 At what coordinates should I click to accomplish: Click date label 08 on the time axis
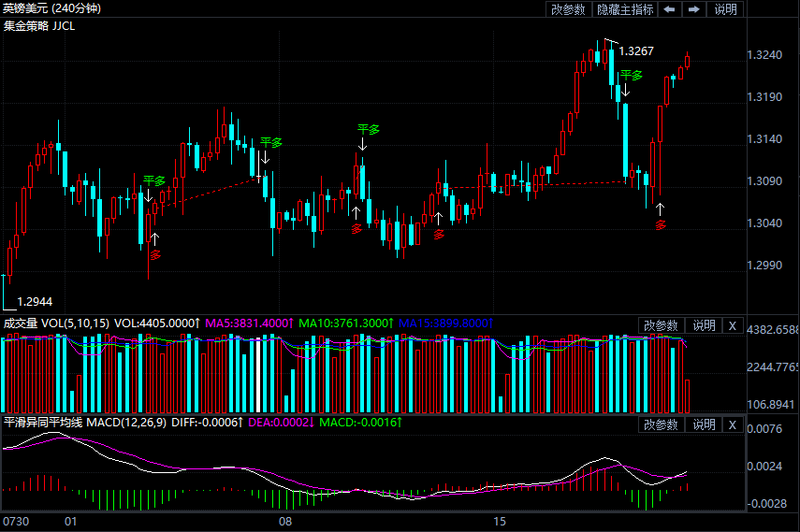click(286, 521)
